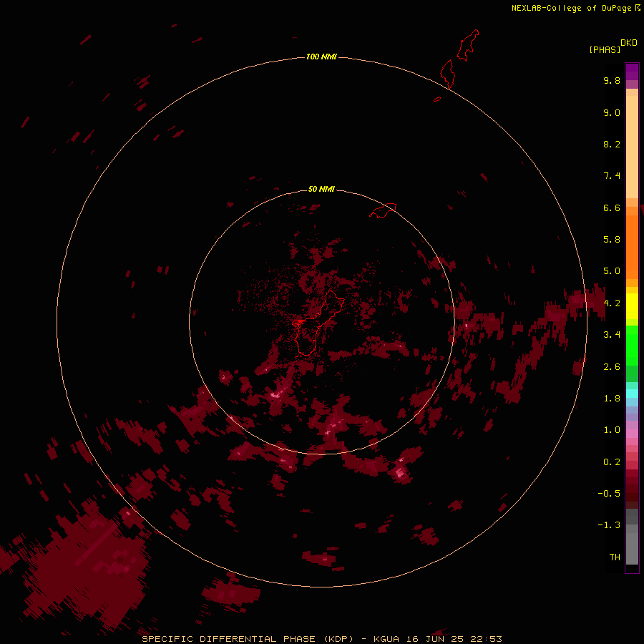Click the 5.8 scale value

[x=612, y=240]
